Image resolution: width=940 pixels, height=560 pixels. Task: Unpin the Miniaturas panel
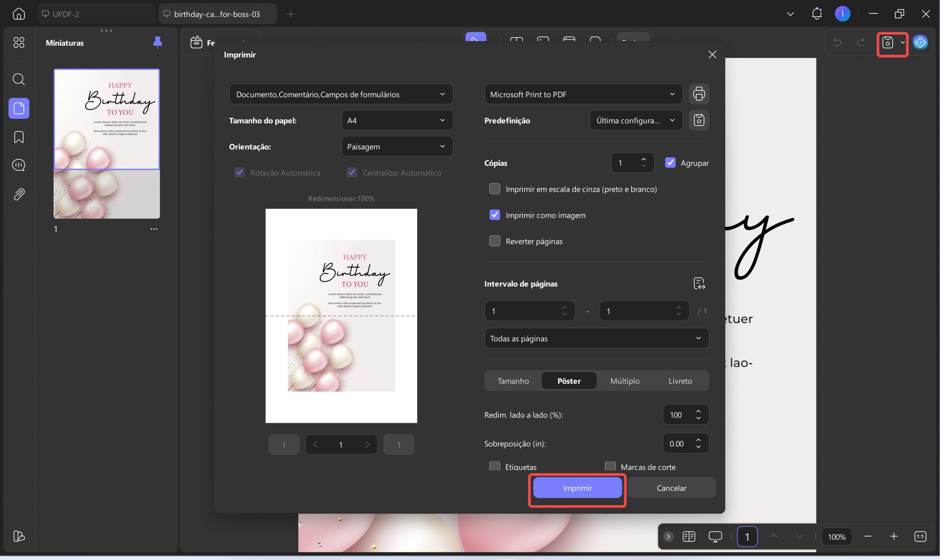pos(158,43)
